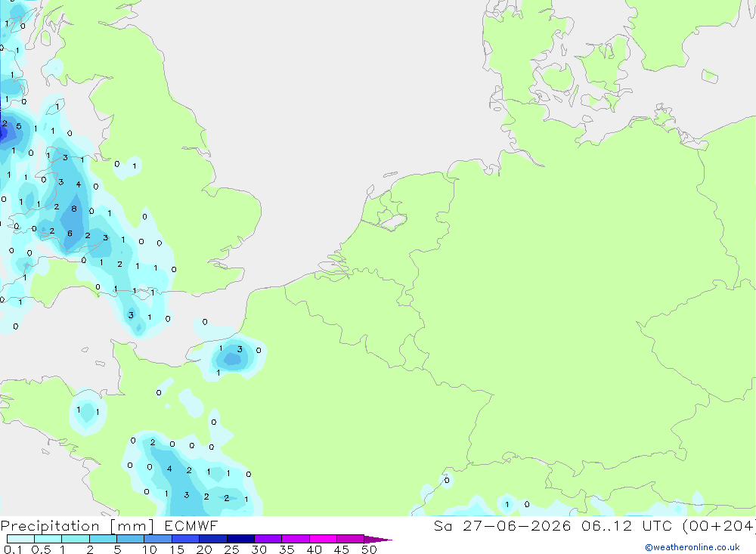Viewport: 756px width, 554px height.
Task: Click the 0.5–1 mm legend color swatch
Action: pos(48,539)
